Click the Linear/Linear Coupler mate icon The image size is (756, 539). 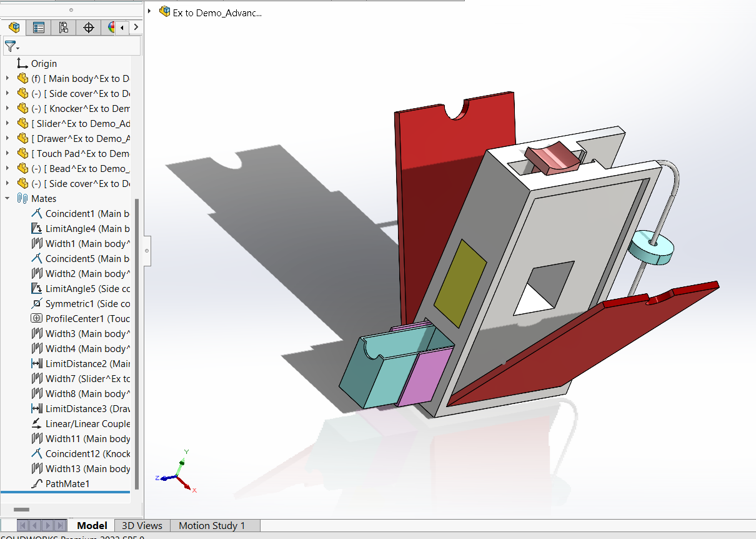coord(36,423)
